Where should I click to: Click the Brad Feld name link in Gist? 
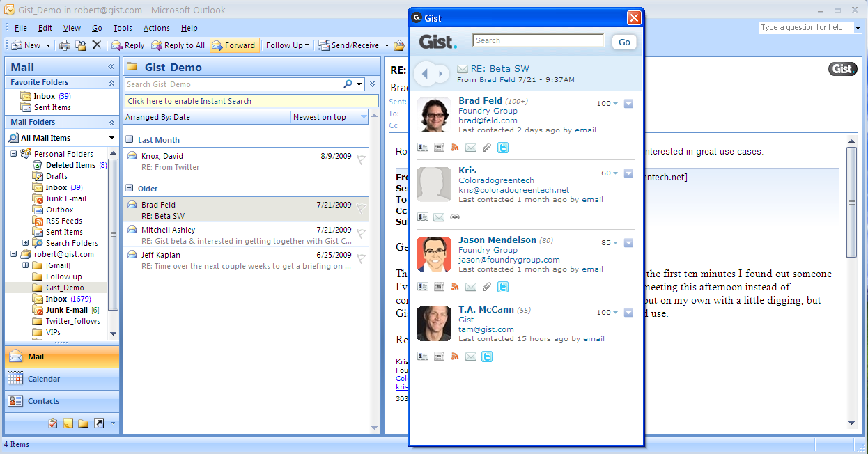[481, 100]
